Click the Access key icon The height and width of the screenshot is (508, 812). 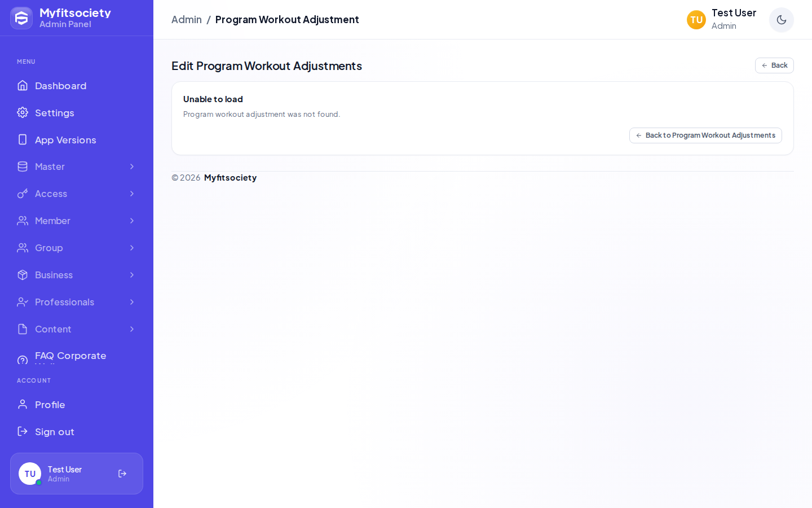point(23,194)
